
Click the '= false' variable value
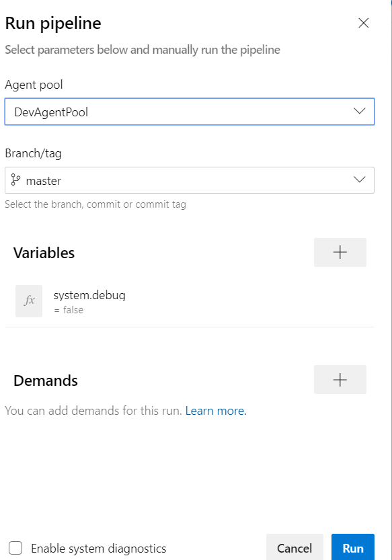click(69, 310)
